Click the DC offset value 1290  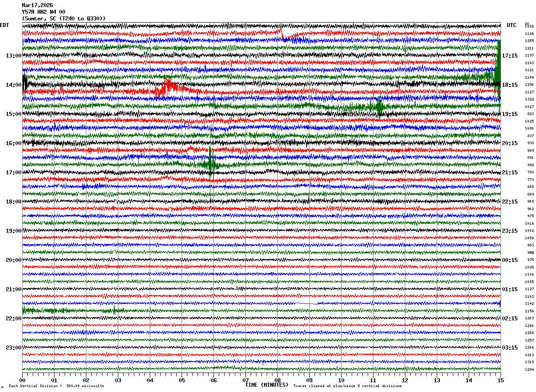coord(529,85)
